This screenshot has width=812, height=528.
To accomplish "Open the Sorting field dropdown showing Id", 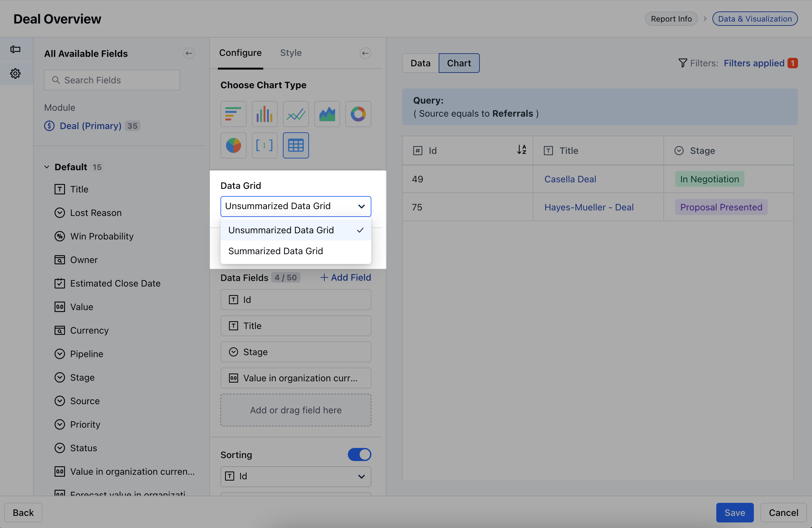I will tap(296, 476).
